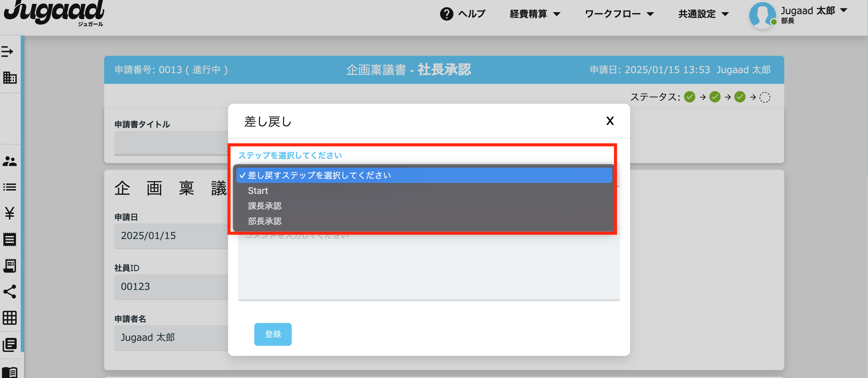Click the ステータス: label
The height and width of the screenshot is (378, 868).
[655, 97]
